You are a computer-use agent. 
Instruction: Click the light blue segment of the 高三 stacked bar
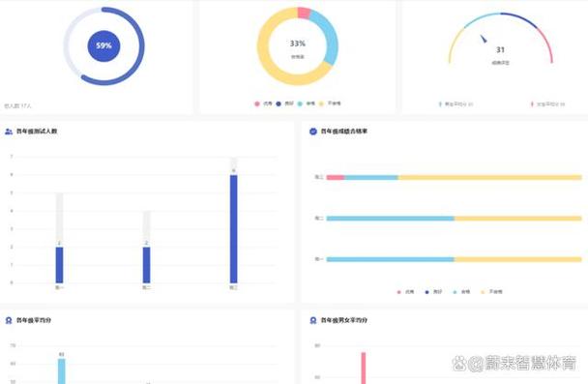point(371,177)
